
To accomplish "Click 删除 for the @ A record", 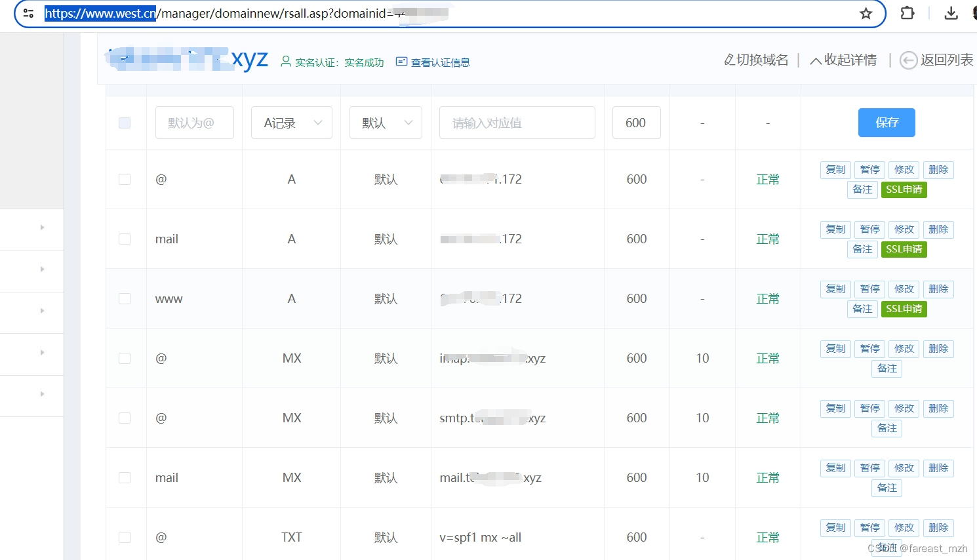I will pyautogui.click(x=938, y=170).
